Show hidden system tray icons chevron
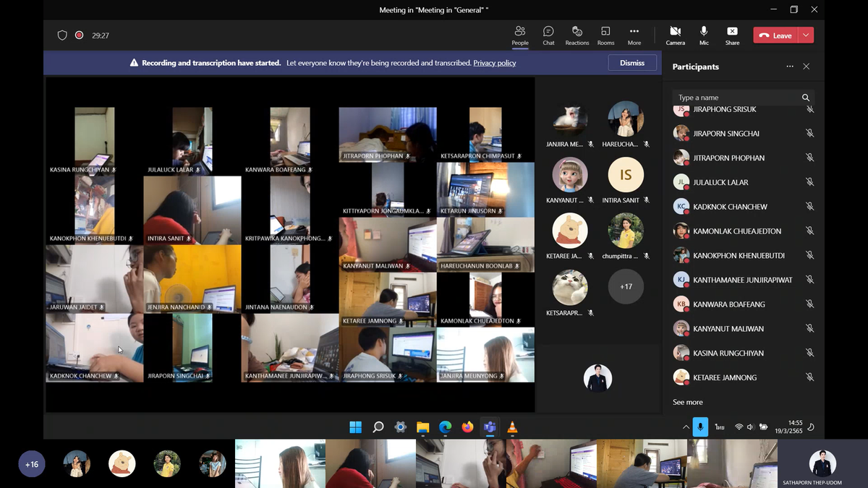 tap(685, 427)
